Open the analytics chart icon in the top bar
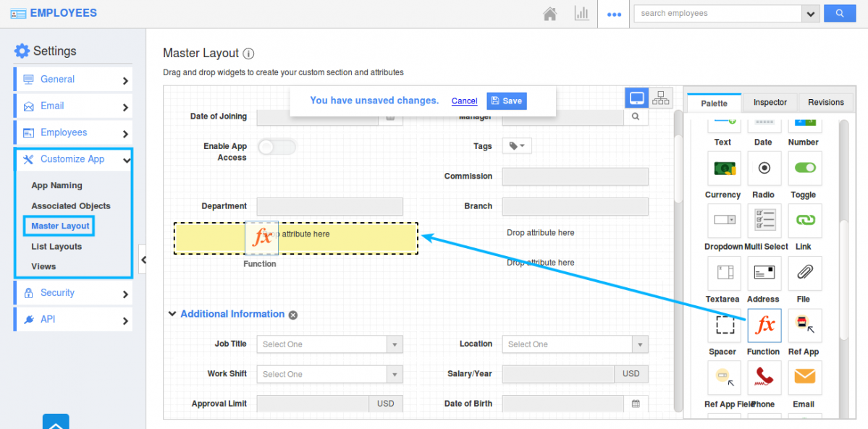Image resolution: width=868 pixels, height=429 pixels. pos(581,13)
